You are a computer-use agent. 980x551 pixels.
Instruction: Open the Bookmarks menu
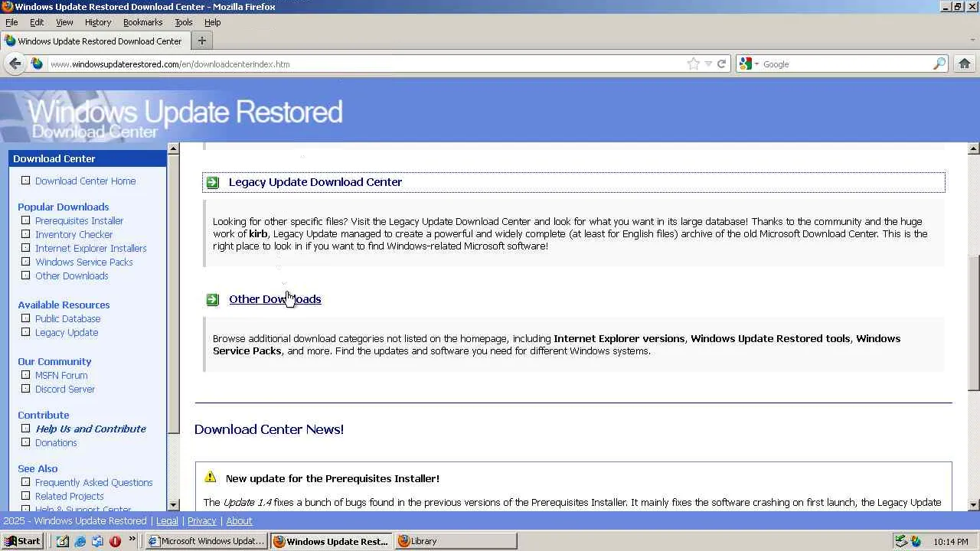click(x=143, y=22)
